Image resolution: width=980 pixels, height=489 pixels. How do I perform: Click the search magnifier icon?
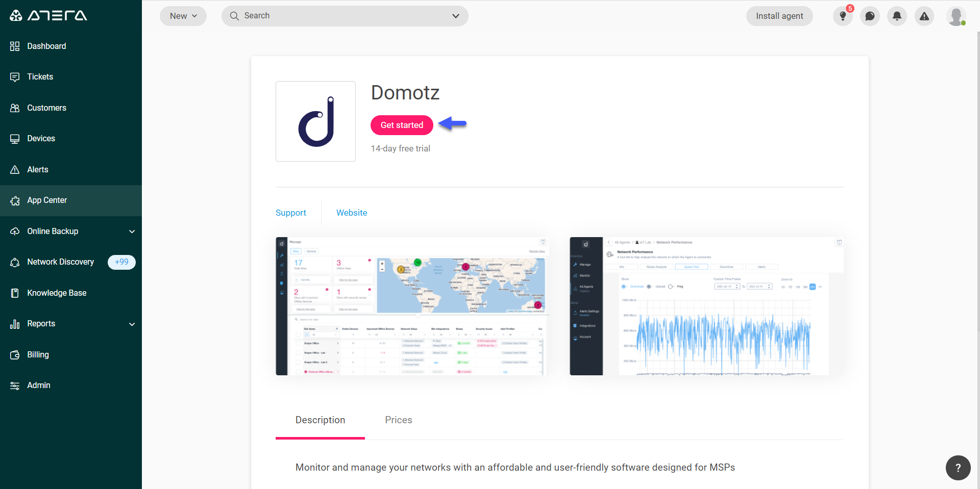[234, 16]
